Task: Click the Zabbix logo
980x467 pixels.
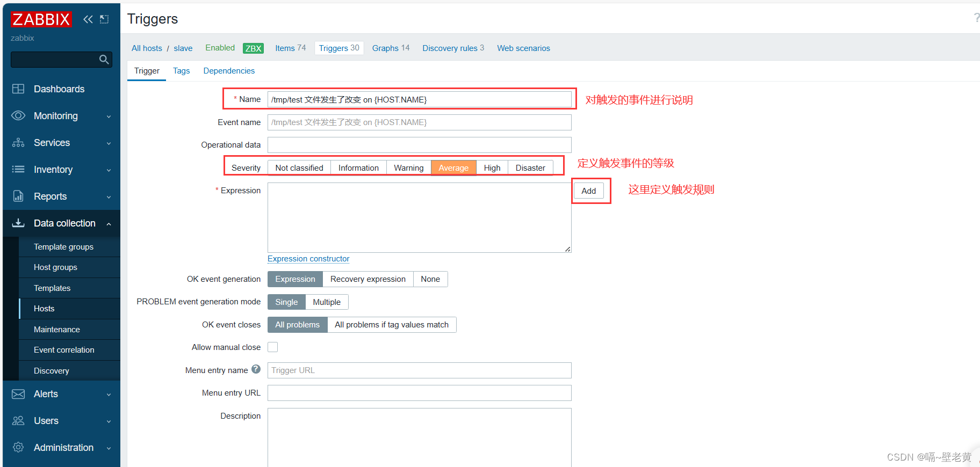Action: pyautogui.click(x=41, y=19)
